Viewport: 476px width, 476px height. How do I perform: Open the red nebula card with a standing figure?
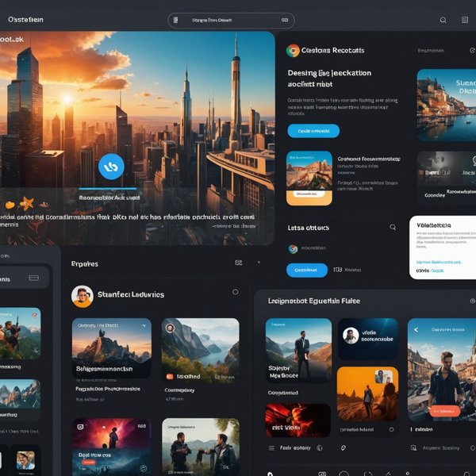click(112, 447)
